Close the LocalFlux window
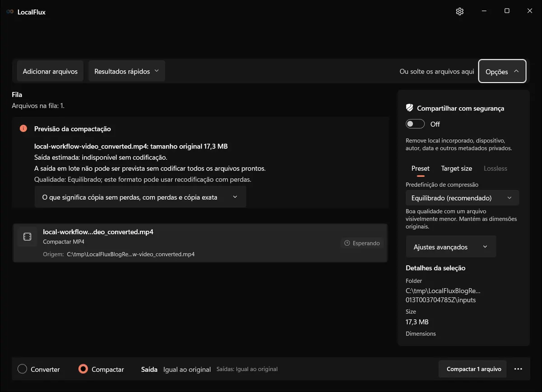 [530, 11]
